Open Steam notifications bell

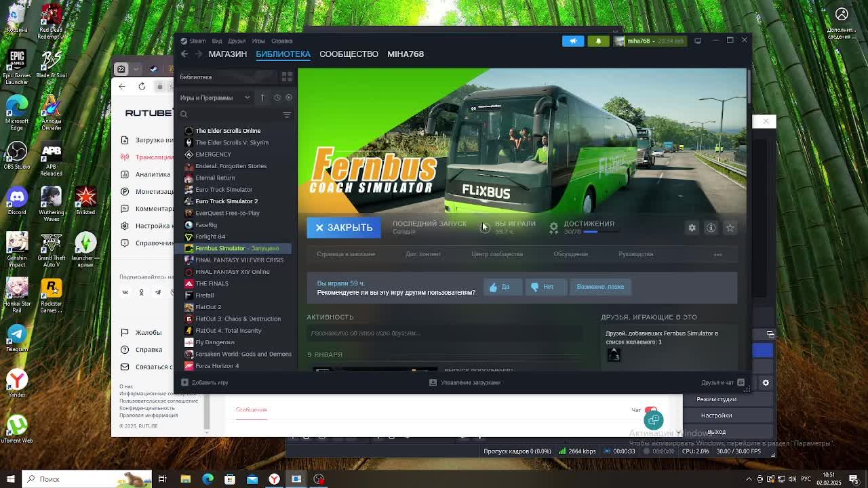598,41
